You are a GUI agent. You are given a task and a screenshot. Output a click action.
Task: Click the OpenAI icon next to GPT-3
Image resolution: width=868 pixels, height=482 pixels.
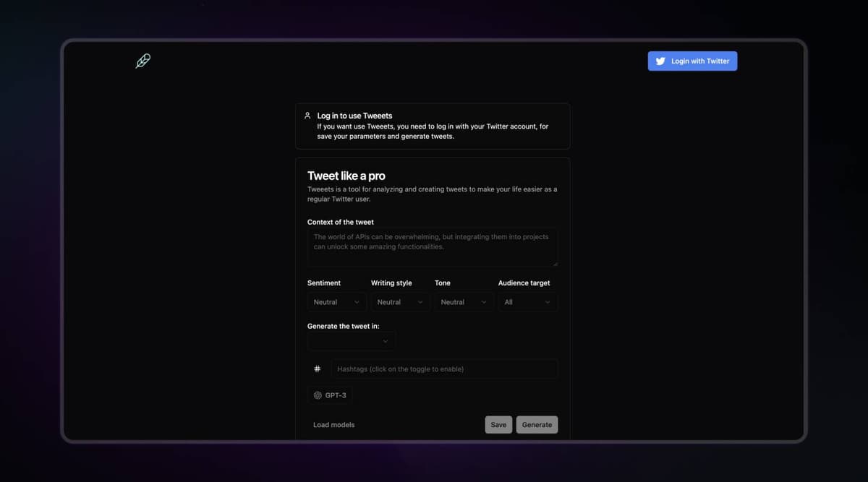[318, 395]
